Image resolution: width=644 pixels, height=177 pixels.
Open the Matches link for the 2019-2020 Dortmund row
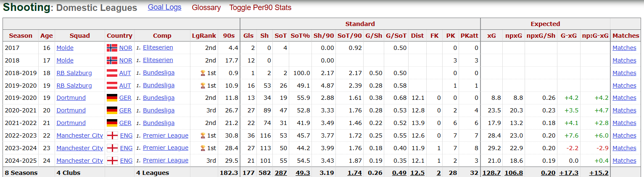[624, 98]
